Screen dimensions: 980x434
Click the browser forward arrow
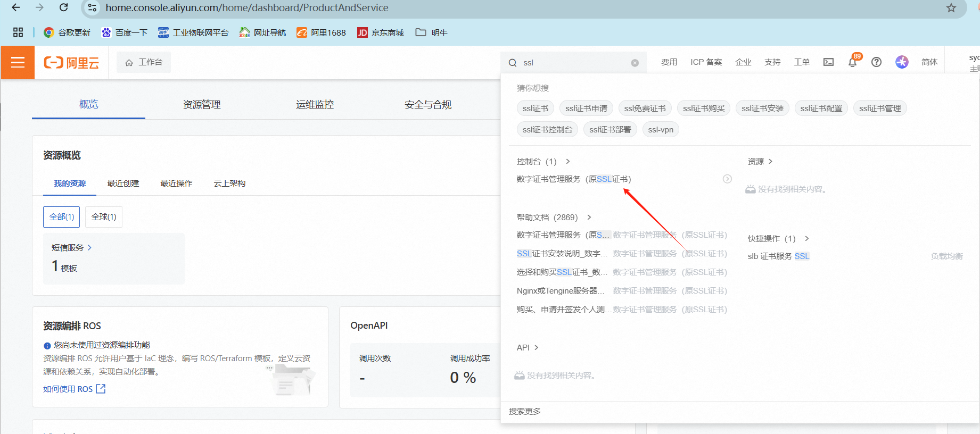[39, 7]
